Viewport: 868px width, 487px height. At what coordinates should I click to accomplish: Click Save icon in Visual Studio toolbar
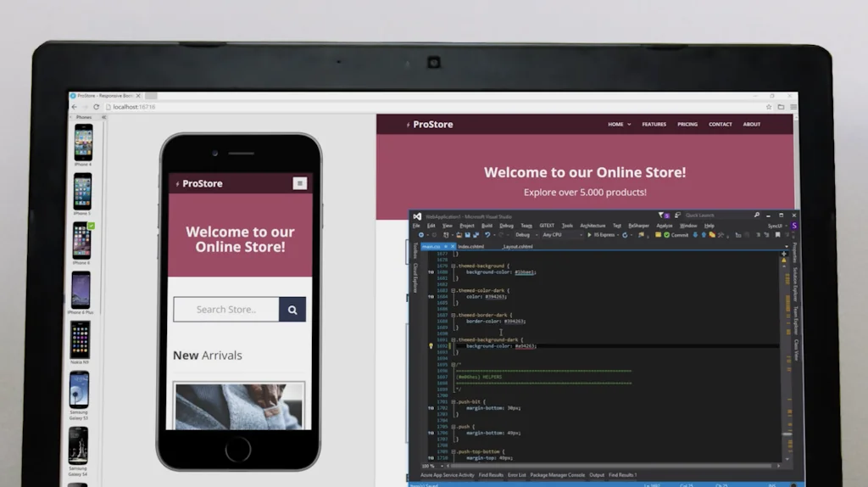tap(468, 235)
